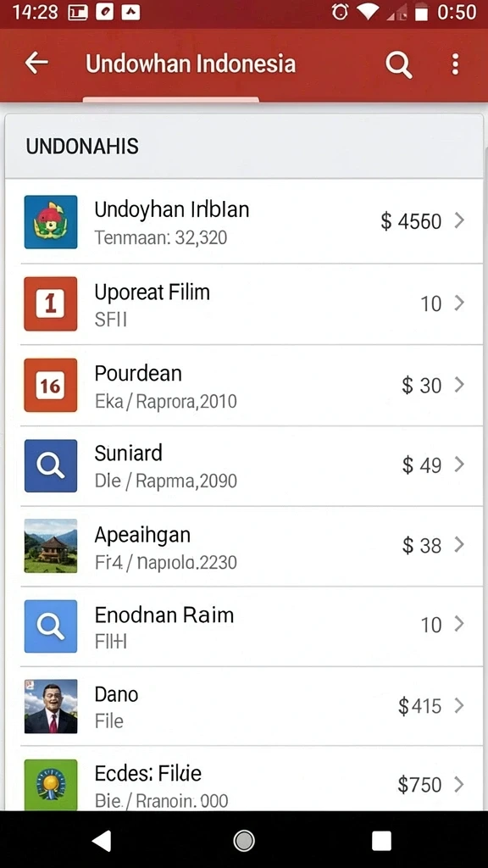The height and width of the screenshot is (868, 488).
Task: Open the Apeaihgan house thumbnail
Action: [51, 546]
